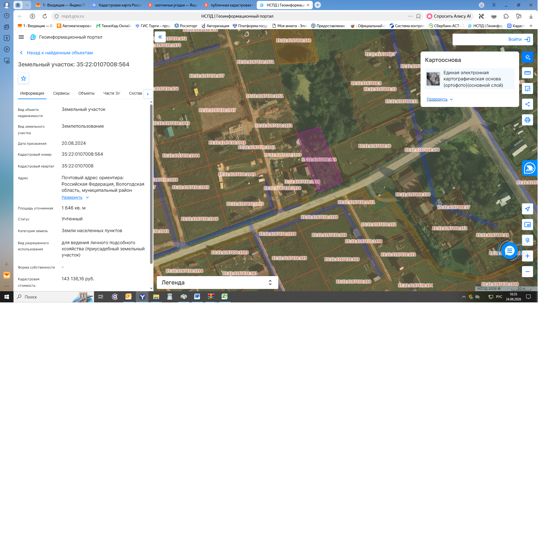The width and height of the screenshot is (560, 560).
Task: Switch to the Сервисы tab
Action: coord(61,93)
